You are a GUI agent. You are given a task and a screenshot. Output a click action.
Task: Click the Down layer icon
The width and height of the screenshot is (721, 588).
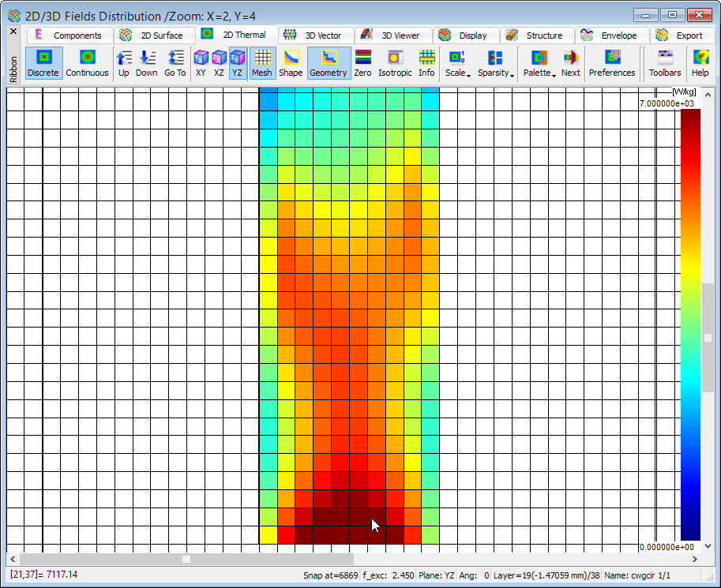coord(147,63)
